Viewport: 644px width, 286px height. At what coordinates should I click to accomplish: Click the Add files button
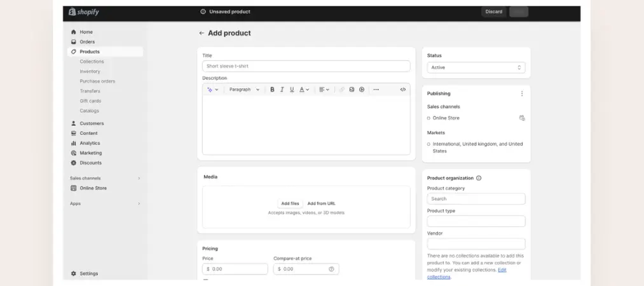click(x=290, y=203)
